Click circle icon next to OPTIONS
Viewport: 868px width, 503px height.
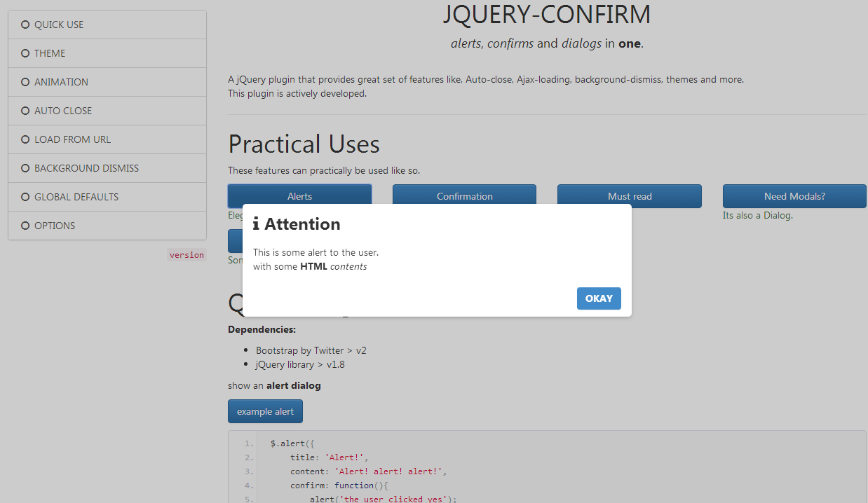pyautogui.click(x=25, y=226)
